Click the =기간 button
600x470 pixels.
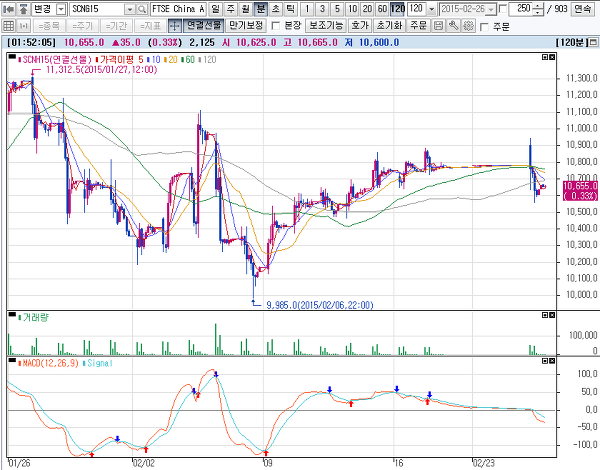coord(116,26)
